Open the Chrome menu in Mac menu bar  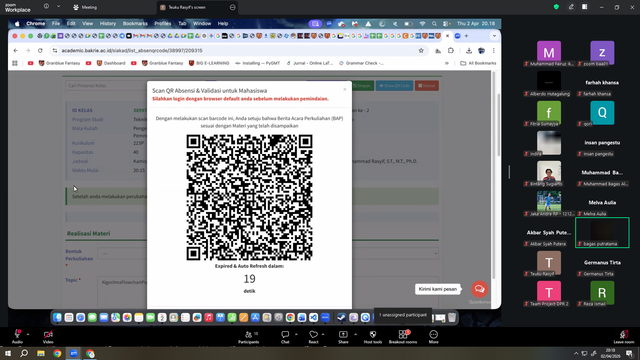pos(36,24)
